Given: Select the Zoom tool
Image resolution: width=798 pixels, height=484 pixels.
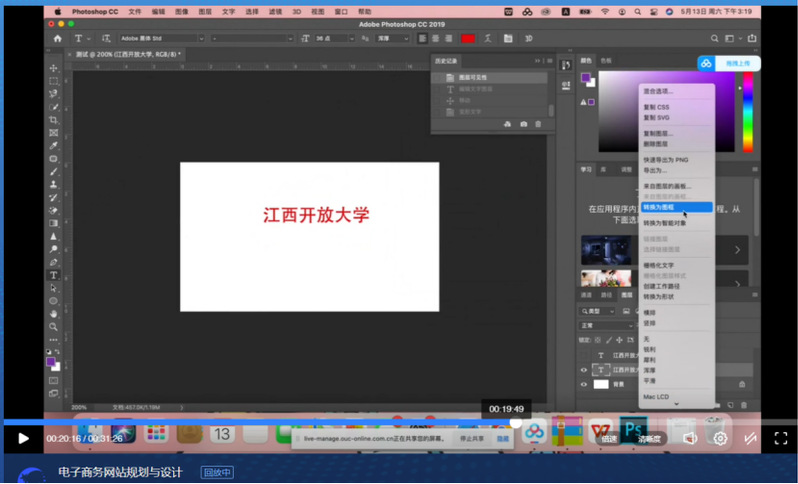Looking at the screenshot, I should point(54,326).
